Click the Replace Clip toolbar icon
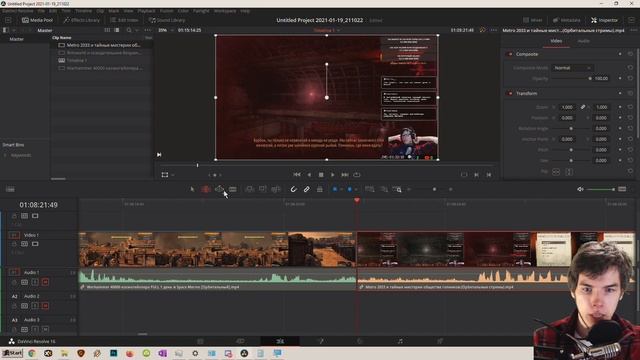640x360 pixels. tap(276, 189)
